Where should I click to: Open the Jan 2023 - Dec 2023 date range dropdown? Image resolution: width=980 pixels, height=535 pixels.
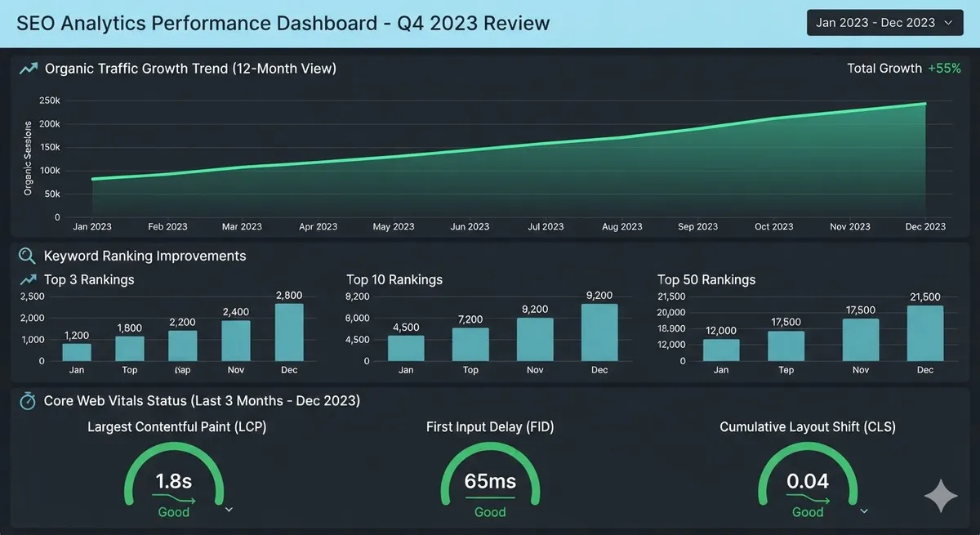pos(885,22)
